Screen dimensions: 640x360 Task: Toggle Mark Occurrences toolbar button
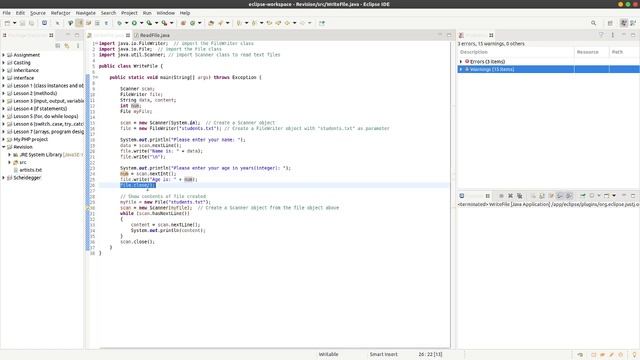pyautogui.click(x=80, y=23)
